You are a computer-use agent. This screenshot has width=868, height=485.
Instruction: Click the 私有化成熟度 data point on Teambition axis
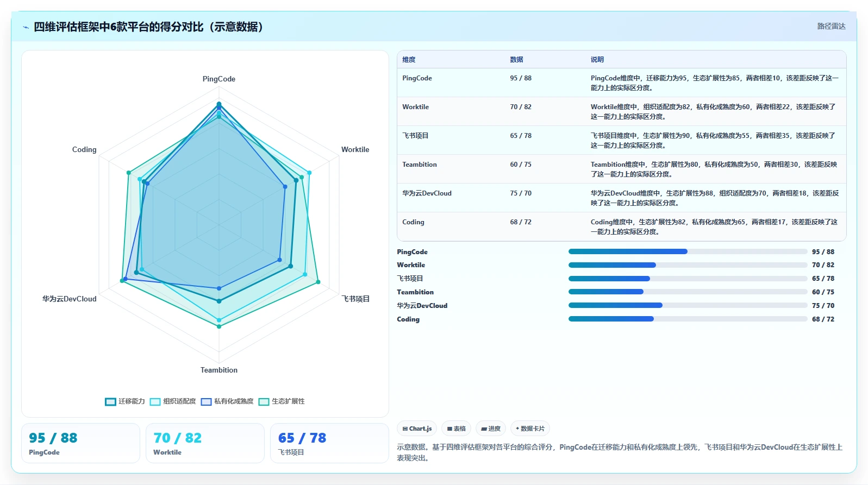[219, 288]
